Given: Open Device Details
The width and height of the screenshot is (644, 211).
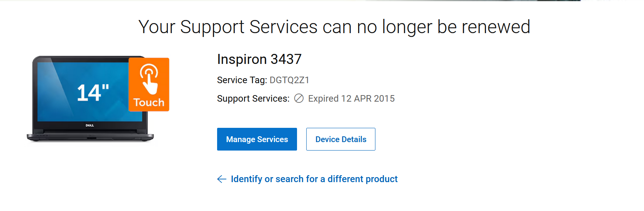Looking at the screenshot, I should [340, 139].
